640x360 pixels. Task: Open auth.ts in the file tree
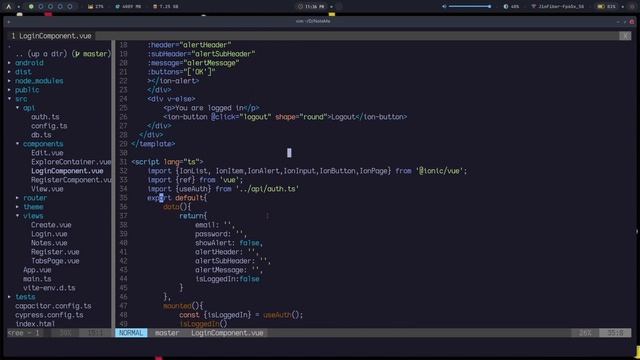(x=45, y=117)
